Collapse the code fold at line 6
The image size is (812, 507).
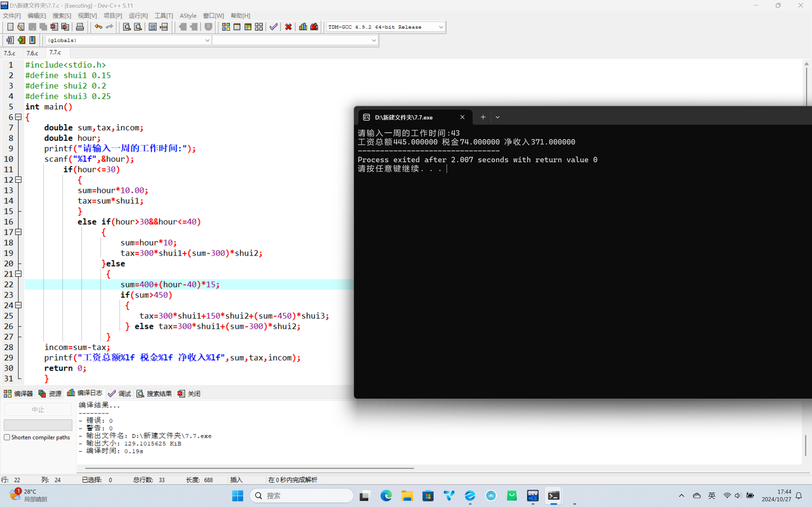19,117
